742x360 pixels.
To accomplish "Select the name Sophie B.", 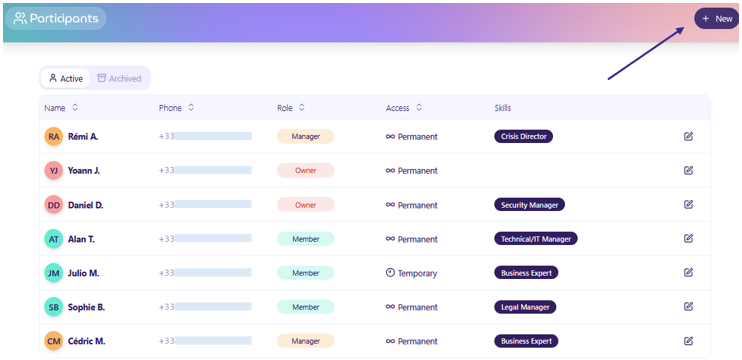I will 87,307.
